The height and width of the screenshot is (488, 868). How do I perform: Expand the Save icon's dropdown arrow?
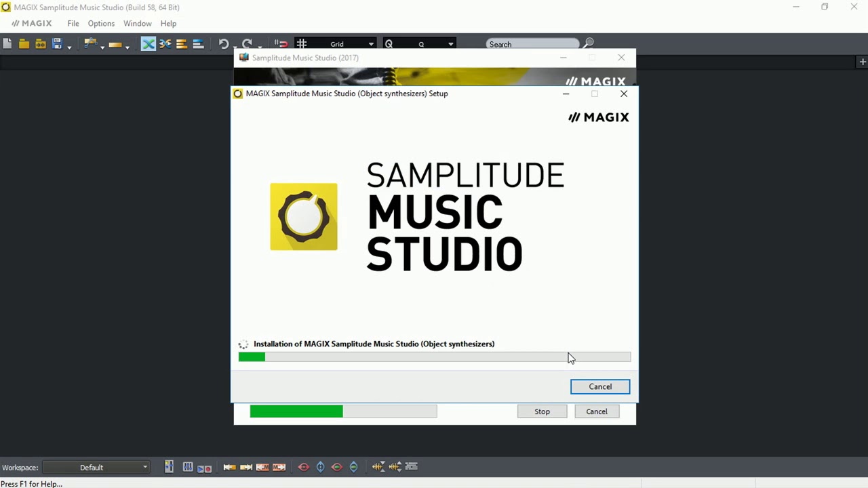click(x=69, y=46)
